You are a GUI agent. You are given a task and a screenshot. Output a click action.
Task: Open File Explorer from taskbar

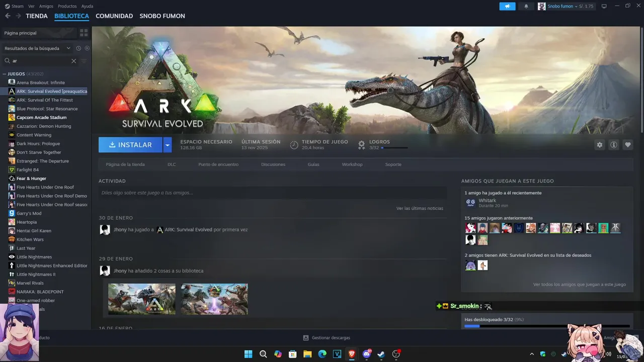point(307,354)
